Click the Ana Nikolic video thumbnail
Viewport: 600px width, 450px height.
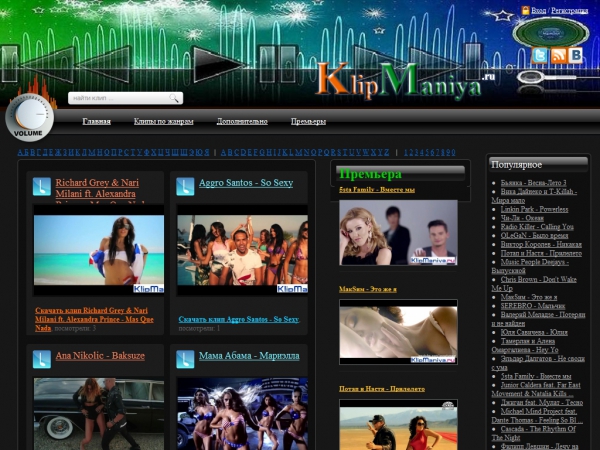point(99,414)
